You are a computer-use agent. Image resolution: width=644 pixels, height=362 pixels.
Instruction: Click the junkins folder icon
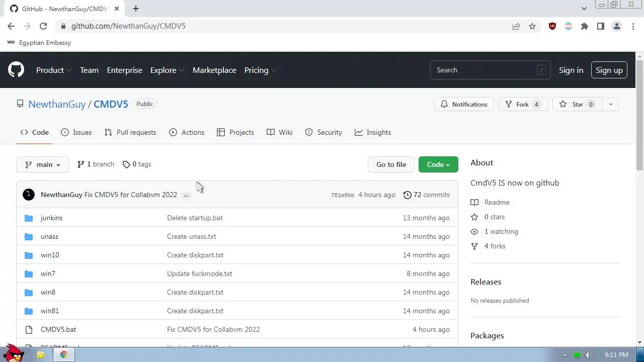pos(29,218)
